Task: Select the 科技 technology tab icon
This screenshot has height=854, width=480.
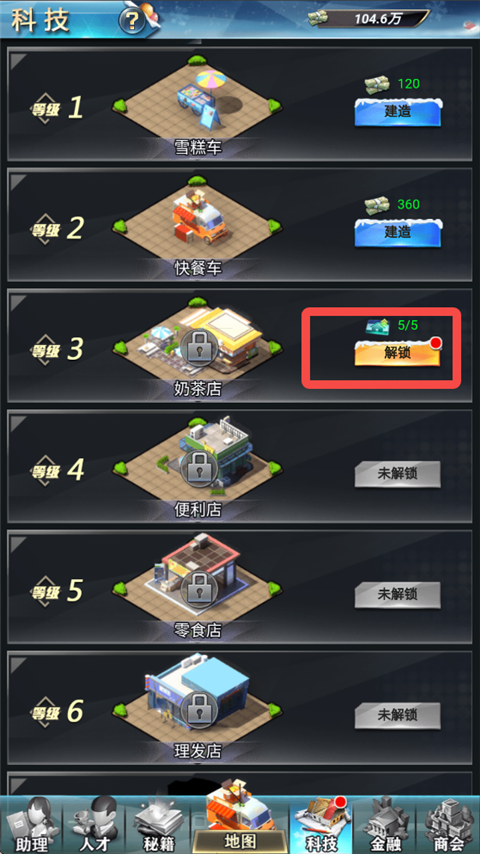Action: (320, 824)
